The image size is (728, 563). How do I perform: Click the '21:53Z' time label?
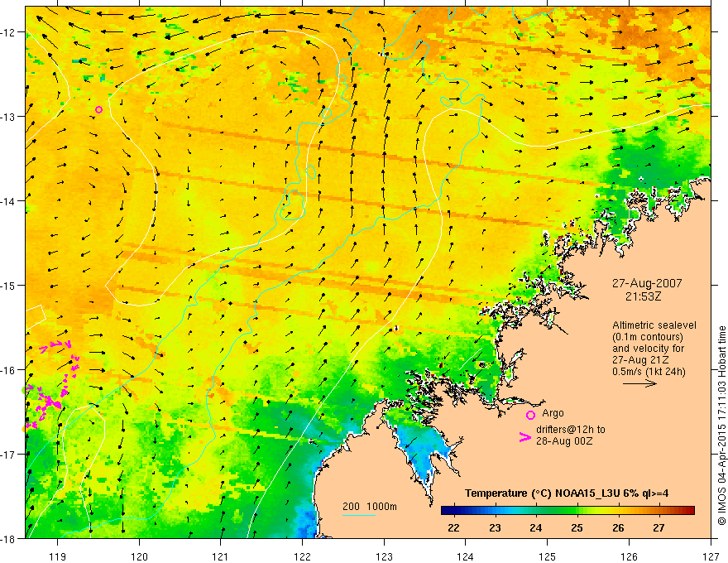[643, 296]
